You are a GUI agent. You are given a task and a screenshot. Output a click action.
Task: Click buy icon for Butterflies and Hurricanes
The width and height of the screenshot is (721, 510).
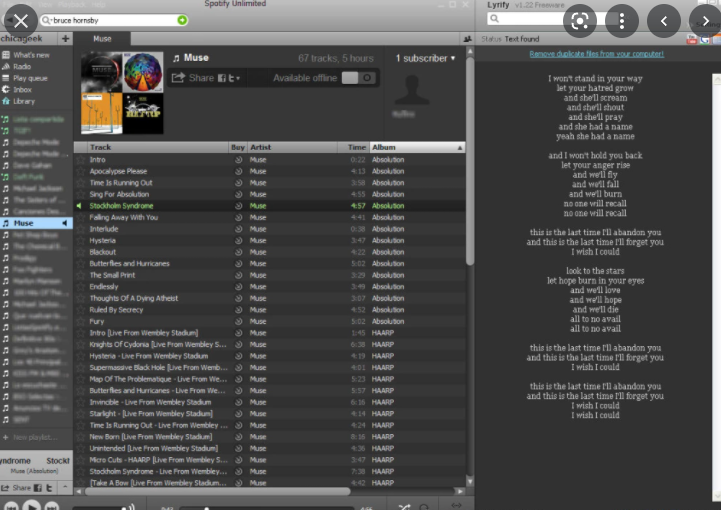pyautogui.click(x=238, y=264)
